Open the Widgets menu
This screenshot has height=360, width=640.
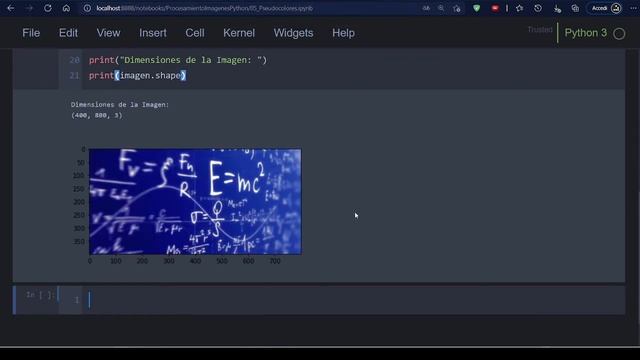click(x=293, y=33)
